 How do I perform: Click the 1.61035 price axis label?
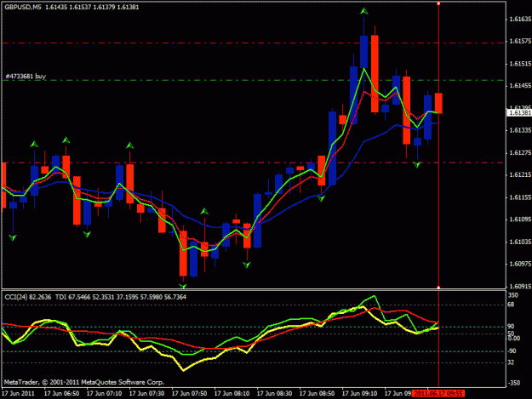click(520, 242)
